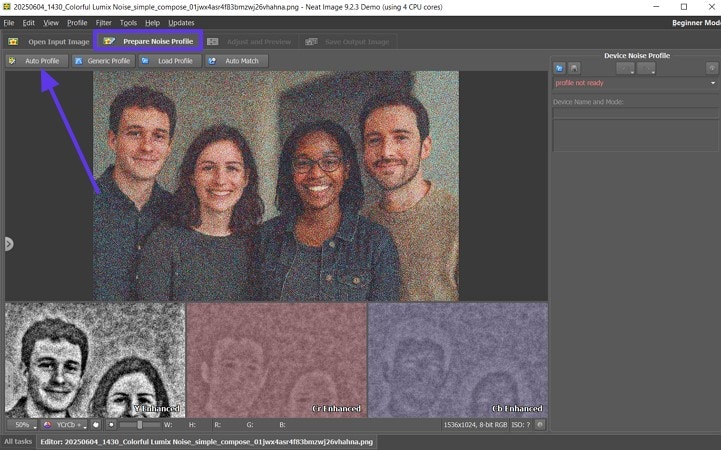Maximize the Neat Image window
721x450 pixels.
click(684, 7)
